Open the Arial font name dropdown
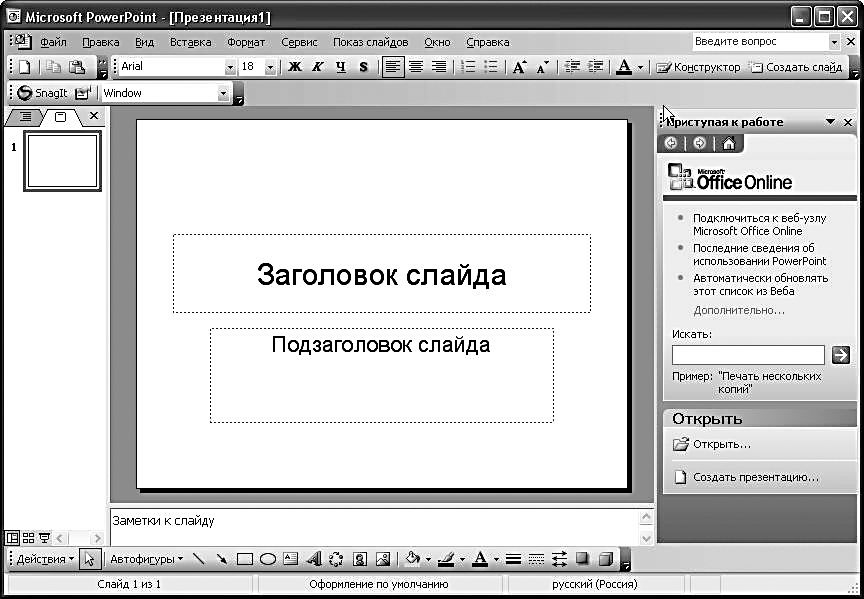 point(231,67)
